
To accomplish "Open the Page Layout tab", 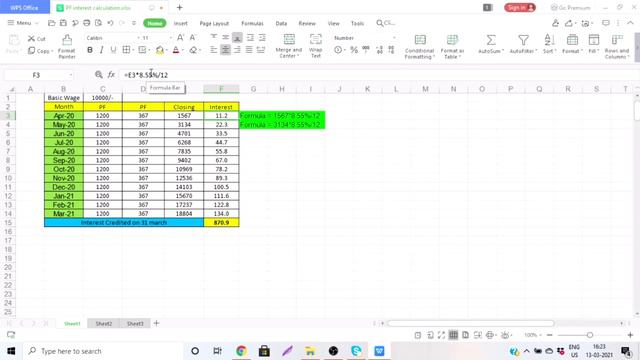I will tap(214, 24).
